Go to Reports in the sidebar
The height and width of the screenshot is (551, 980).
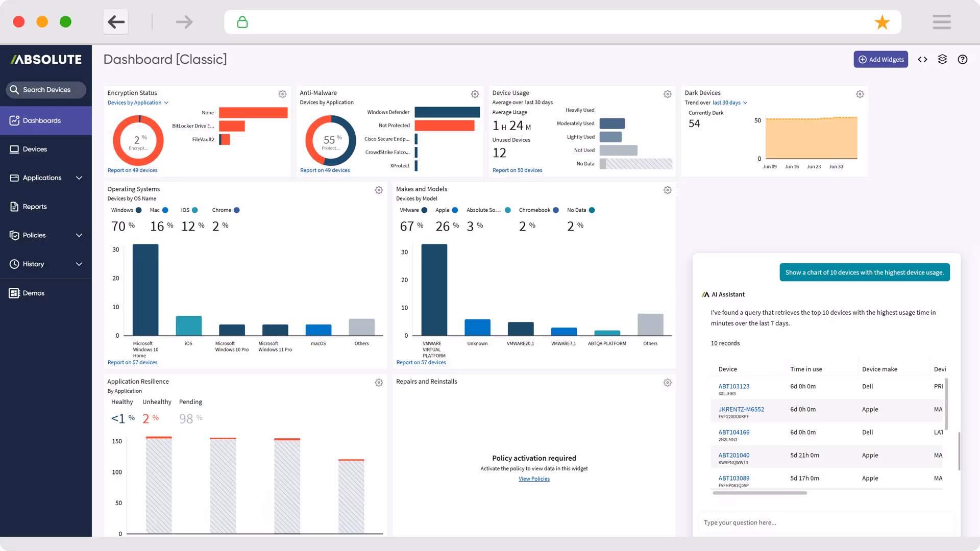coord(35,207)
